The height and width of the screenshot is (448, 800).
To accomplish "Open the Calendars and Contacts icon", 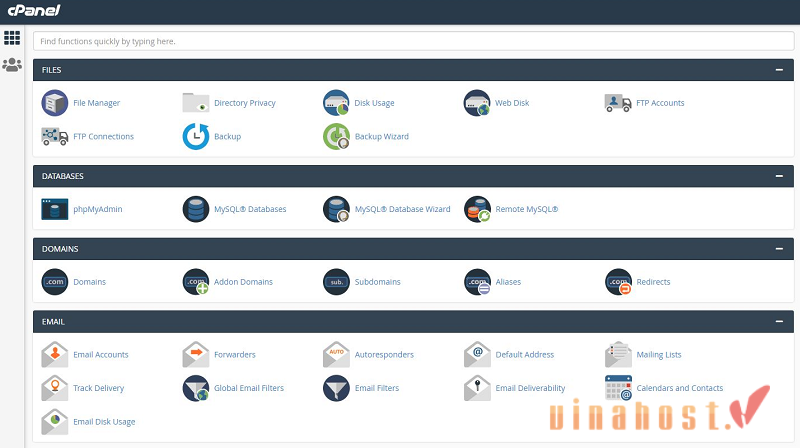I will (619, 388).
